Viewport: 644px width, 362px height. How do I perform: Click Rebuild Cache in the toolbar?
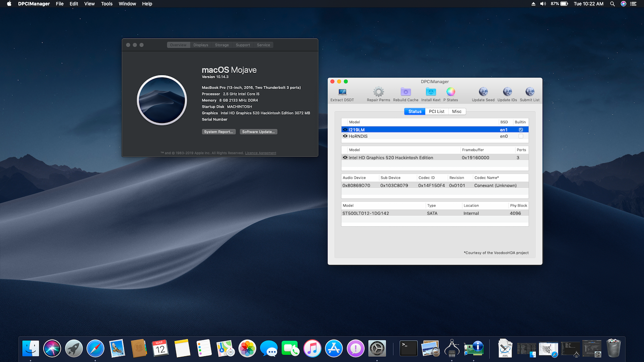click(405, 92)
